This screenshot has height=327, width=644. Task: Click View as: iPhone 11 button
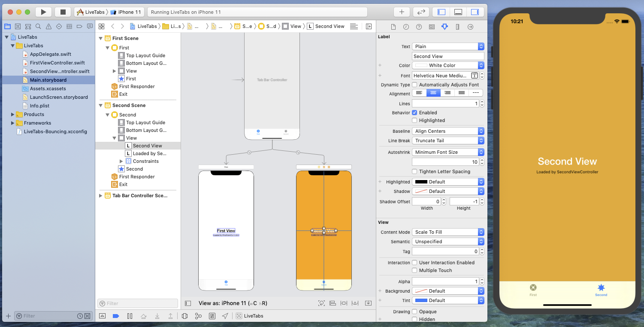click(x=233, y=303)
